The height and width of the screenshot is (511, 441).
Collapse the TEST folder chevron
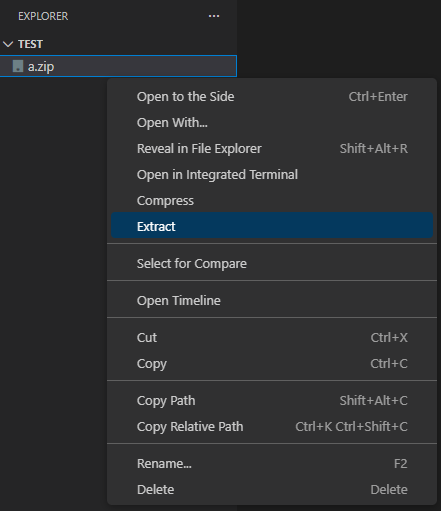point(8,44)
